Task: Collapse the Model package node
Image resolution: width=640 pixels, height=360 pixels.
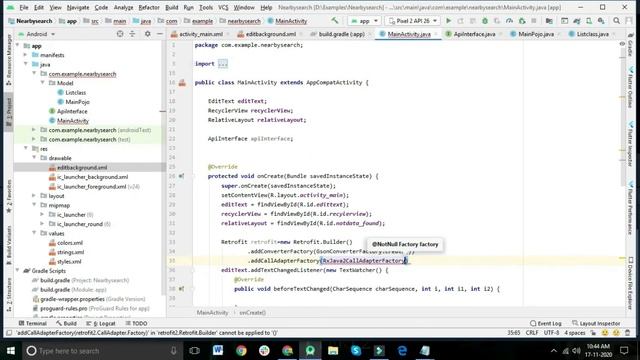Action: [43, 83]
